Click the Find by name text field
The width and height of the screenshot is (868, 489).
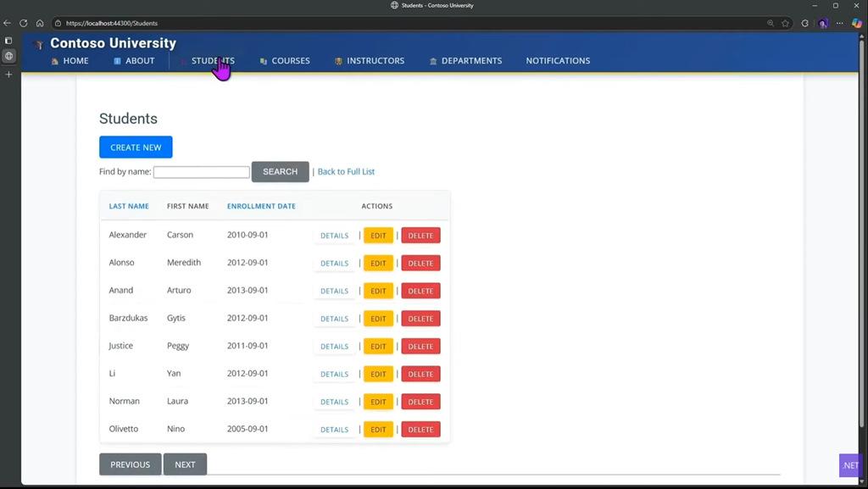point(201,172)
